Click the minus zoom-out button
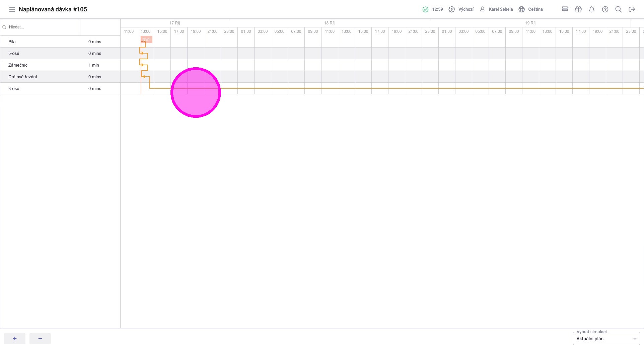Image resolution: width=644 pixels, height=348 pixels. pos(40,339)
